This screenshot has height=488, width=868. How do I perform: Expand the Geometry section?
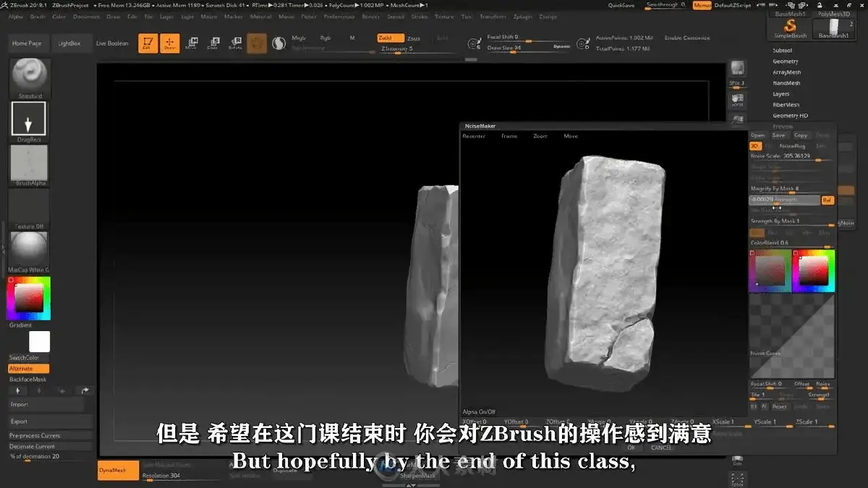786,61
